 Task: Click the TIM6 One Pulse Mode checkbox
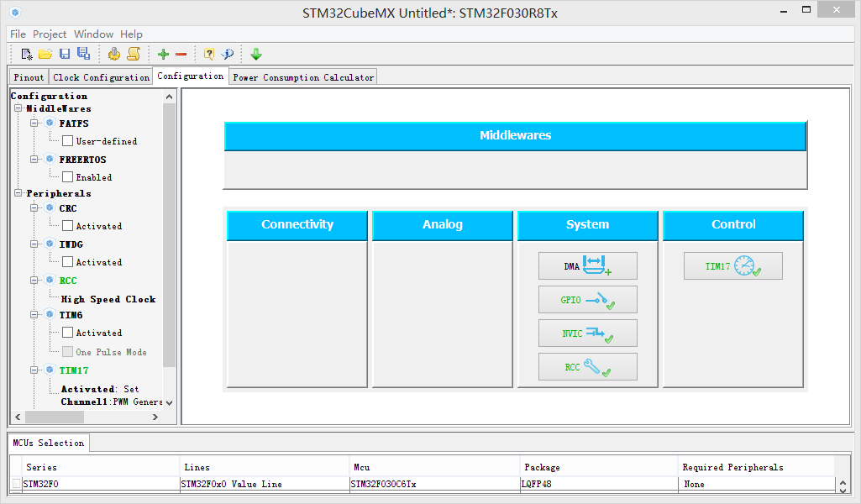[x=67, y=352]
